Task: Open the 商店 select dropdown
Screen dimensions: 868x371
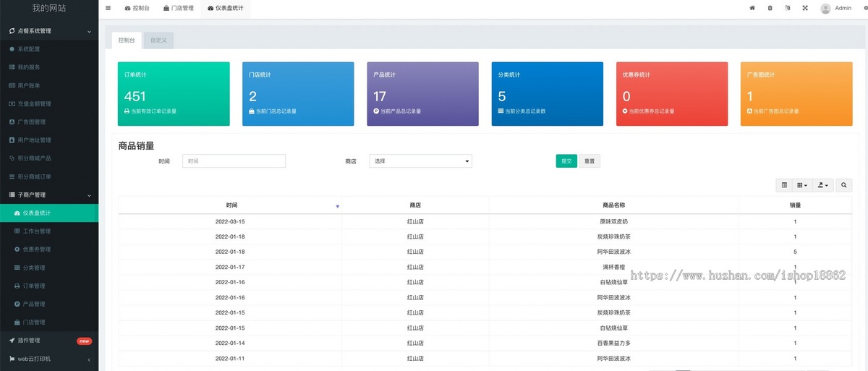Action: pos(420,161)
